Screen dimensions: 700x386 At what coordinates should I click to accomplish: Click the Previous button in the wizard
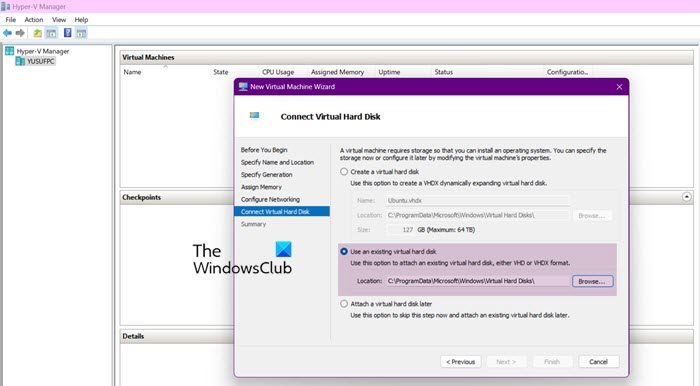[461, 362]
